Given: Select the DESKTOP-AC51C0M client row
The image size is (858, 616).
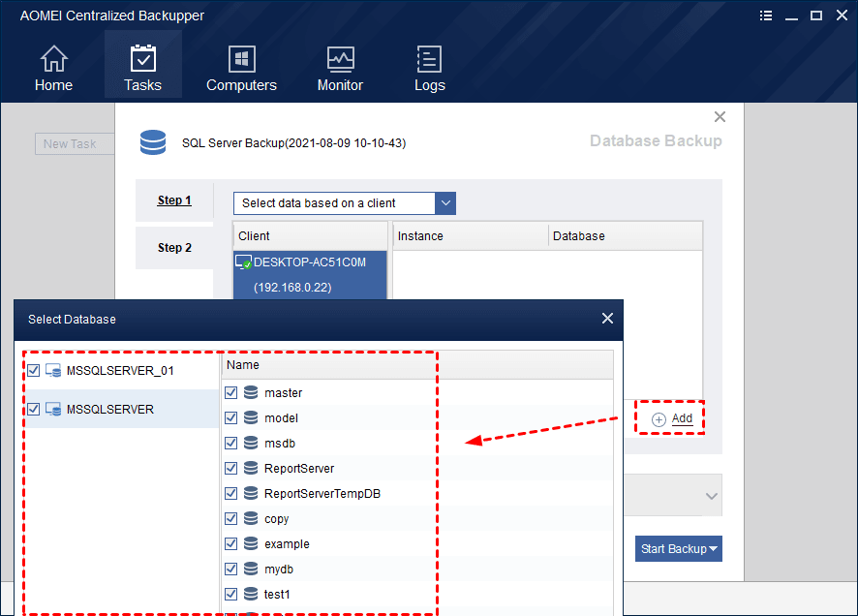Looking at the screenshot, I should tap(310, 275).
